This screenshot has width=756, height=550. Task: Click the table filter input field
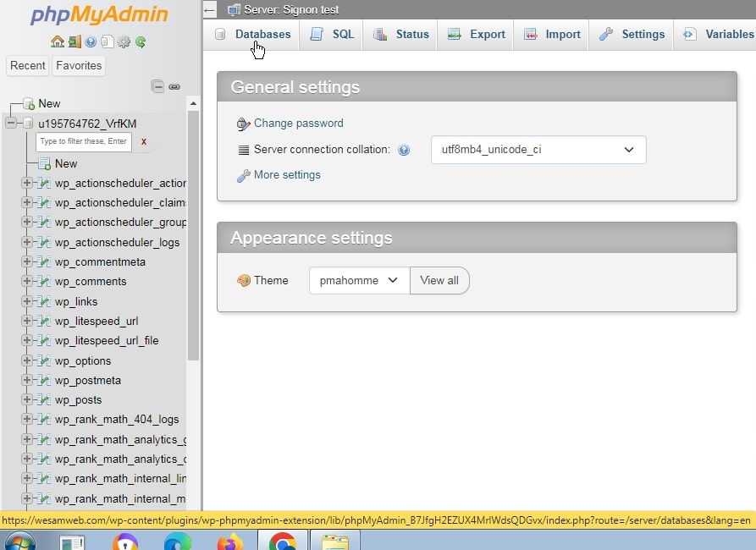coord(84,141)
